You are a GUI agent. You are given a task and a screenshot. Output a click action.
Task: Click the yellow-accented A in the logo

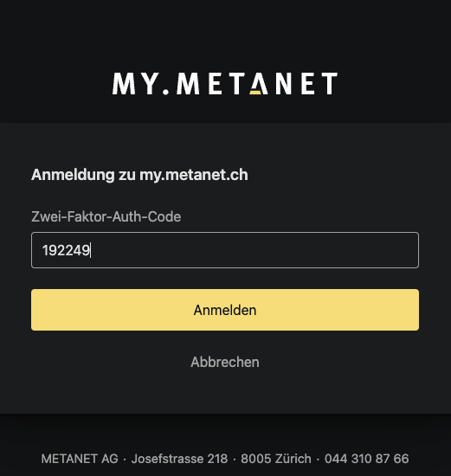pos(259,83)
